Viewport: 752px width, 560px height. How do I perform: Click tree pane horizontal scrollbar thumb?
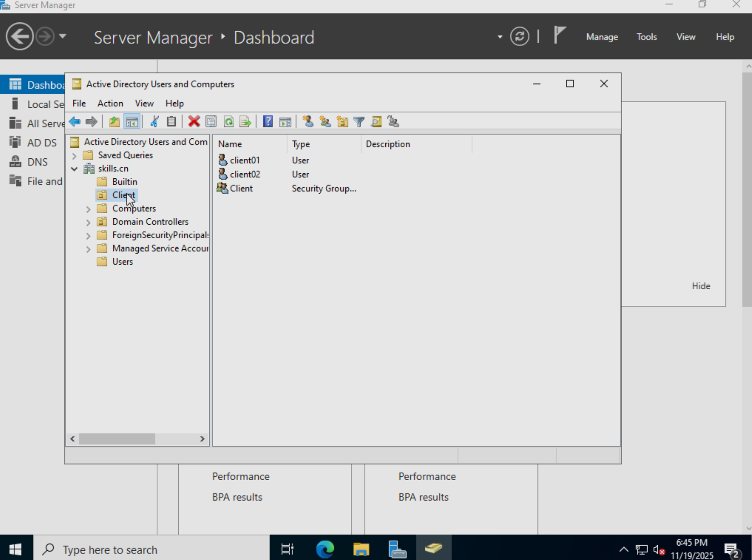pyautogui.click(x=117, y=439)
